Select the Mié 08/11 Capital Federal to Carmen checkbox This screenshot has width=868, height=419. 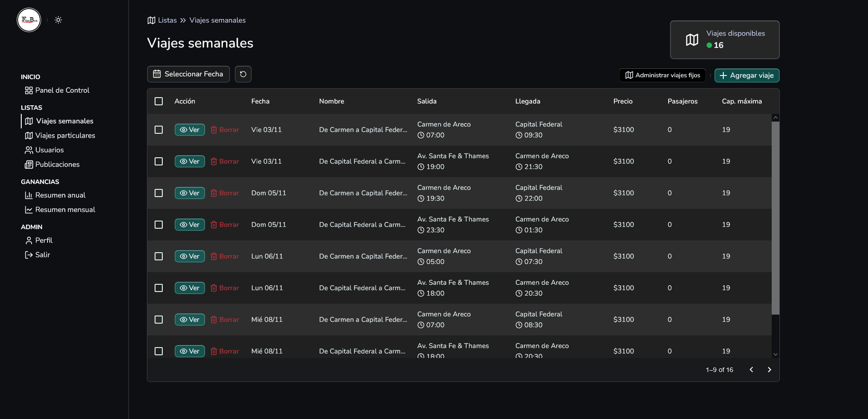(x=159, y=351)
